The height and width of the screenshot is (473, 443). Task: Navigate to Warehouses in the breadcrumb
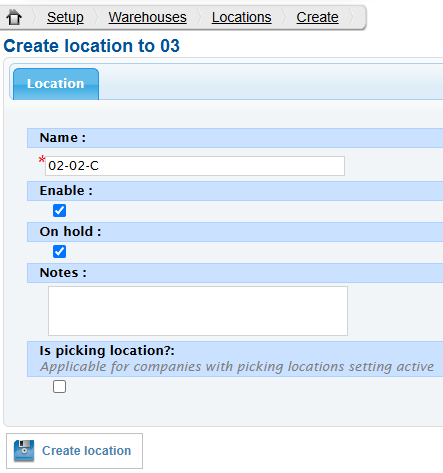click(x=147, y=17)
